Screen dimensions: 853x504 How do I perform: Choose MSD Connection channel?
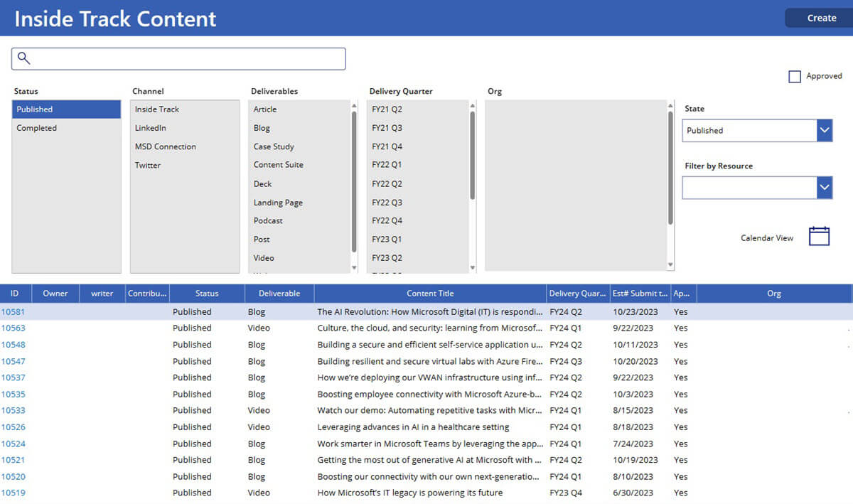(x=185, y=146)
